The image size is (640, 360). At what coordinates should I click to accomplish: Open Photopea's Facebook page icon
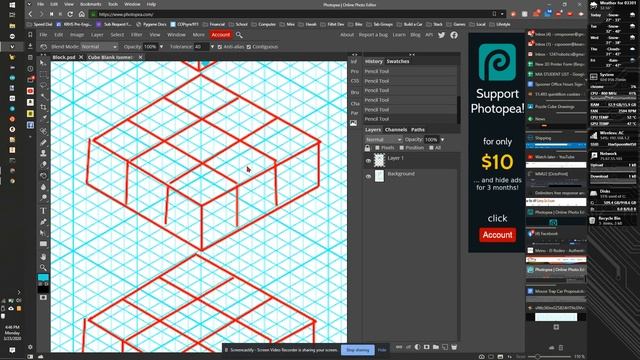[454, 35]
